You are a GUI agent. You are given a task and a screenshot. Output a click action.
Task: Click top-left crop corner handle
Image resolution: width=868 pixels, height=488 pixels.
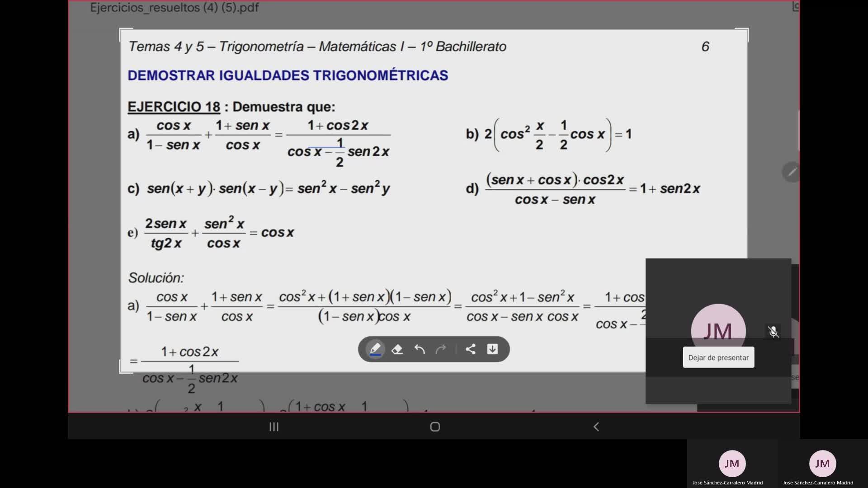coord(121,30)
